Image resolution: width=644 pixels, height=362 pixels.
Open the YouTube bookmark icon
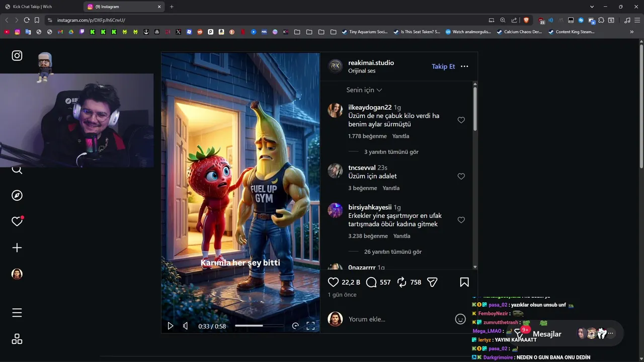tap(7, 32)
